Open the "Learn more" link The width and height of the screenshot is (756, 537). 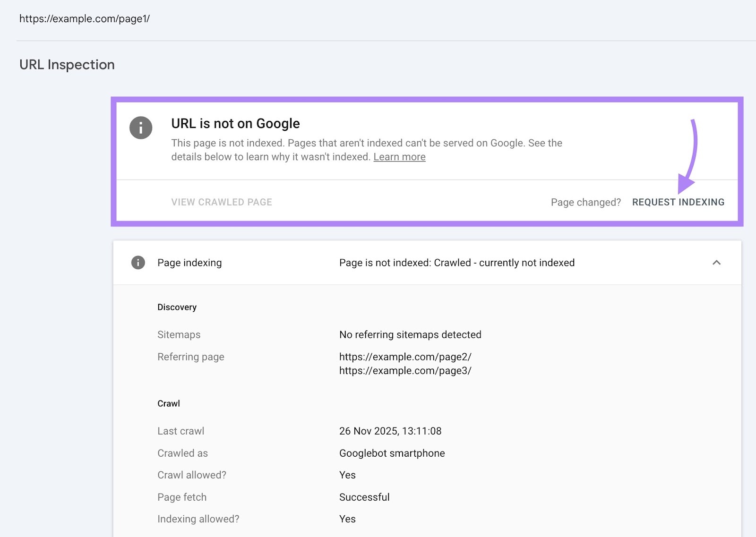click(399, 156)
